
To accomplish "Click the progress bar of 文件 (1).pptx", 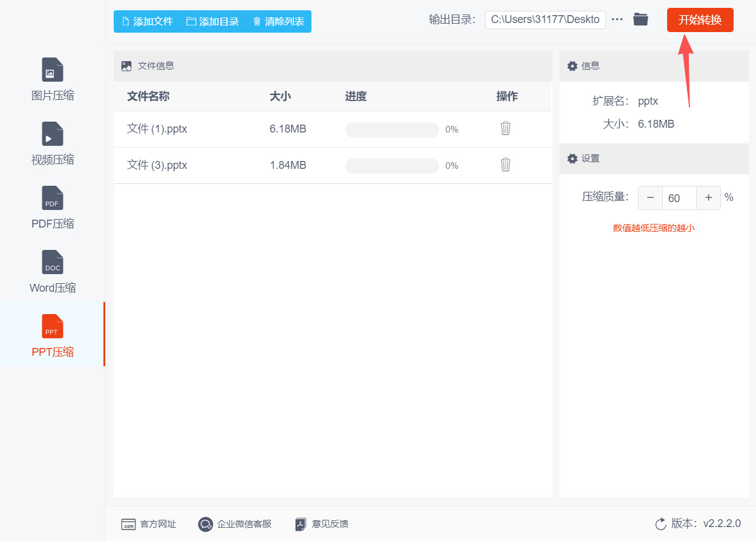I will pos(392,130).
